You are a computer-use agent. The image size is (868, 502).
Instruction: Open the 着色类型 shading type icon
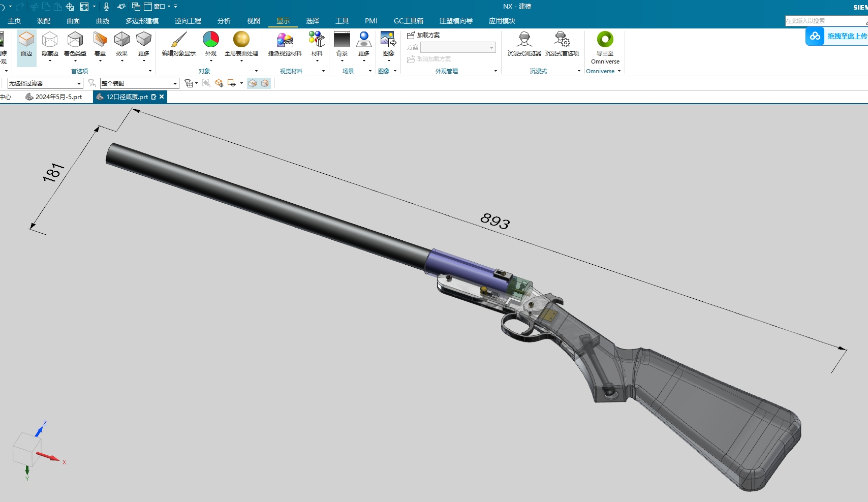pyautogui.click(x=75, y=40)
